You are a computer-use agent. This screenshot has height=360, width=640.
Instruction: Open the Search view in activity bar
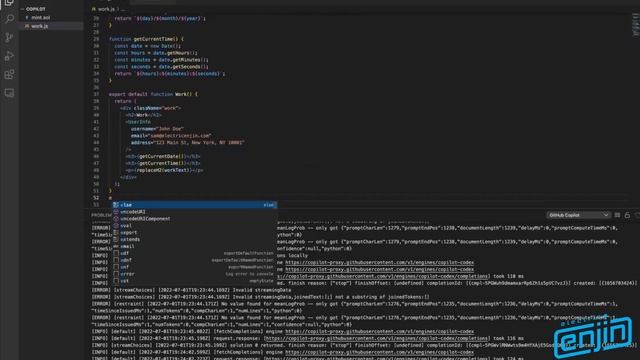pos(9,19)
